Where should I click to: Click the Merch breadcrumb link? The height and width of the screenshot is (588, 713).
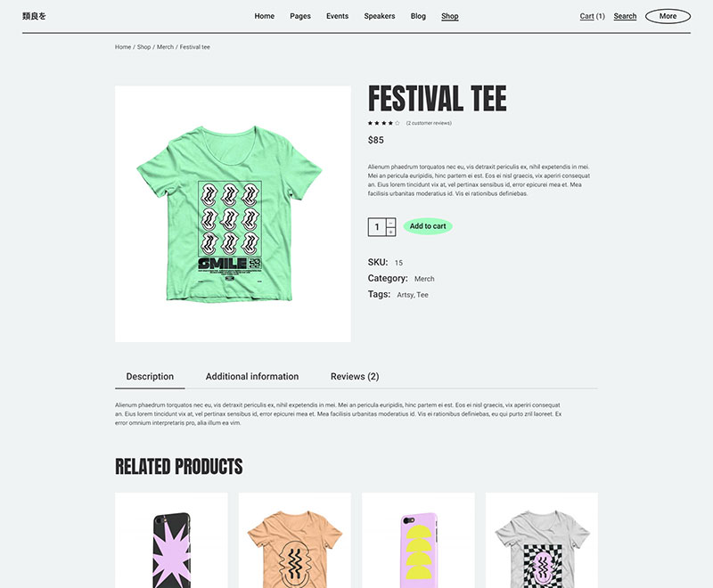[x=165, y=47]
